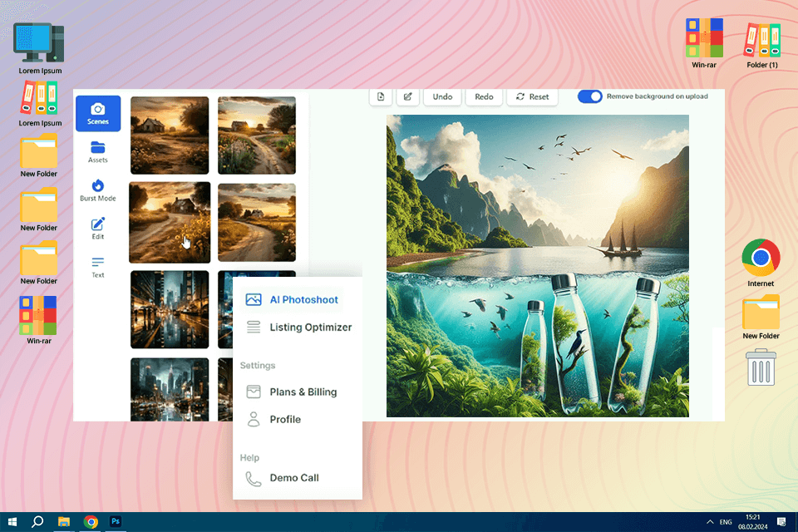Open Listing Optimizer menu item
Viewport: 798px width, 532px height.
point(298,327)
